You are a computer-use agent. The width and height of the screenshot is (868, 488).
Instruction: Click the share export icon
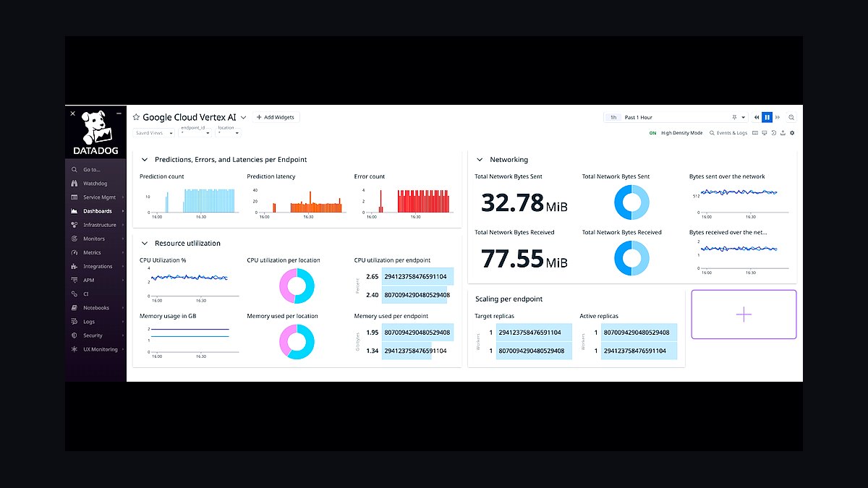(783, 133)
